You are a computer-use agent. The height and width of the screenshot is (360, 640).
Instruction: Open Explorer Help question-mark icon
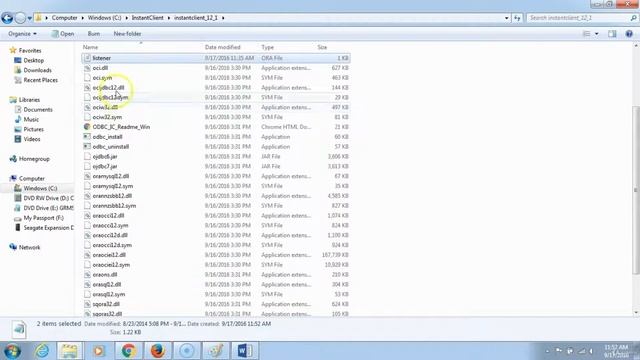click(629, 34)
